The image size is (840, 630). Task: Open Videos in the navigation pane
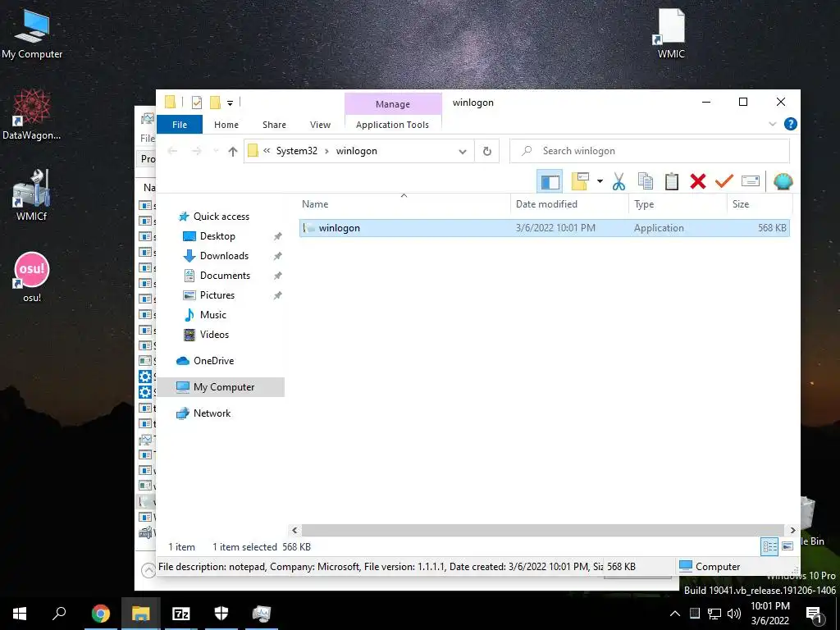[x=214, y=335]
